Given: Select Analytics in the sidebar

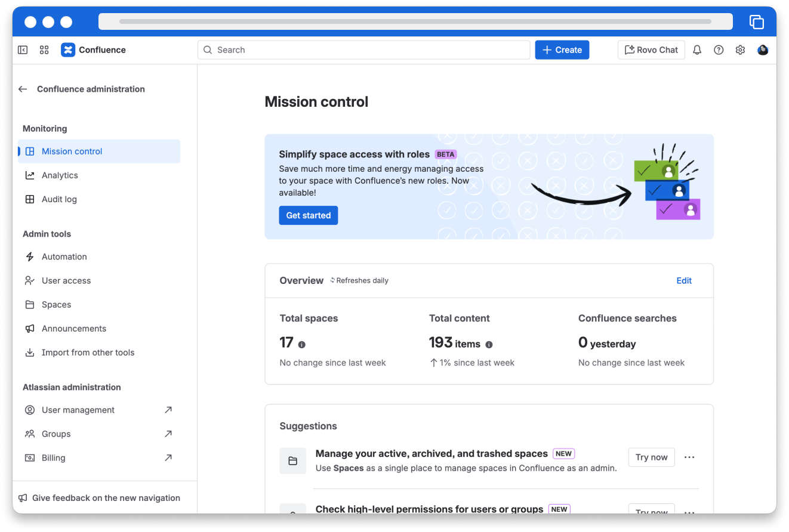Looking at the screenshot, I should coord(60,175).
